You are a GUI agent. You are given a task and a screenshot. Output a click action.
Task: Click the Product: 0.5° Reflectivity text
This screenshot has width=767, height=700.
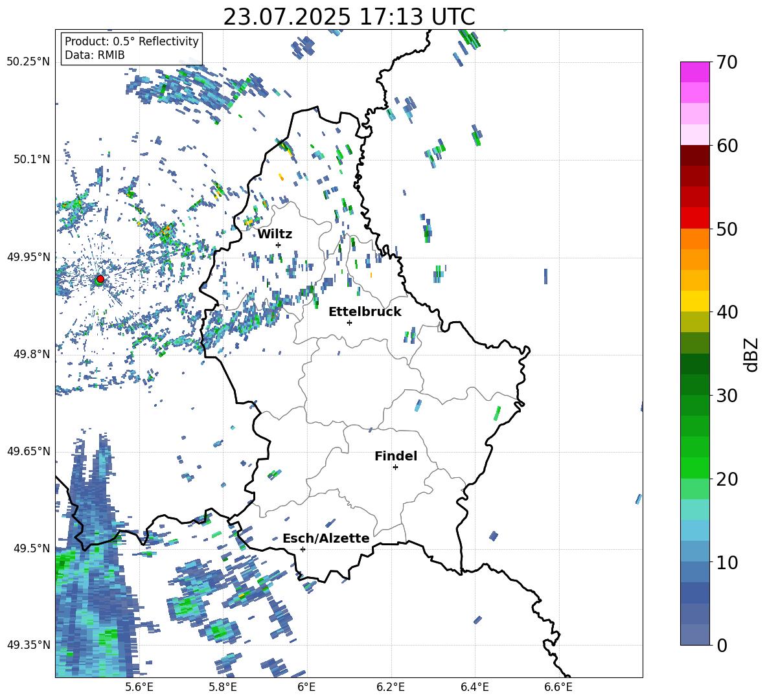click(x=132, y=41)
